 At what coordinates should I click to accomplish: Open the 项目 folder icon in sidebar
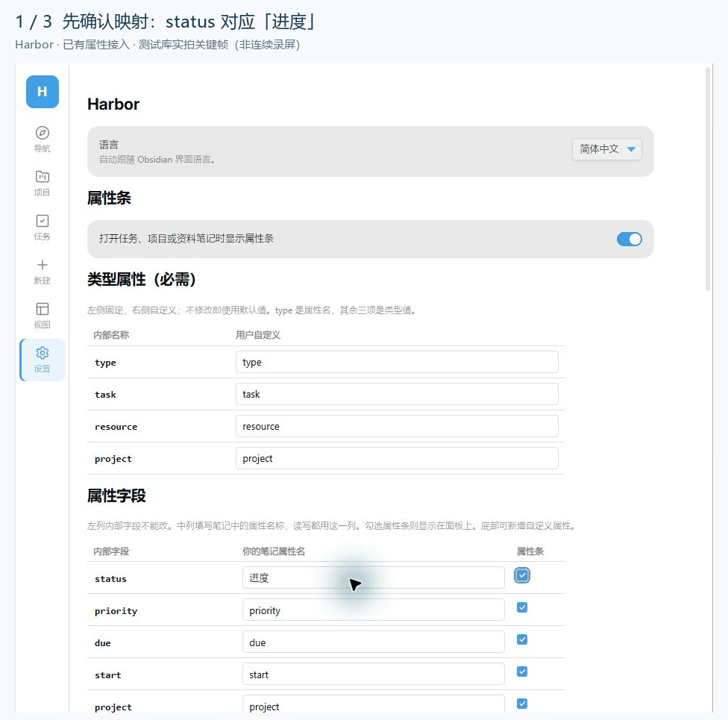click(x=43, y=177)
